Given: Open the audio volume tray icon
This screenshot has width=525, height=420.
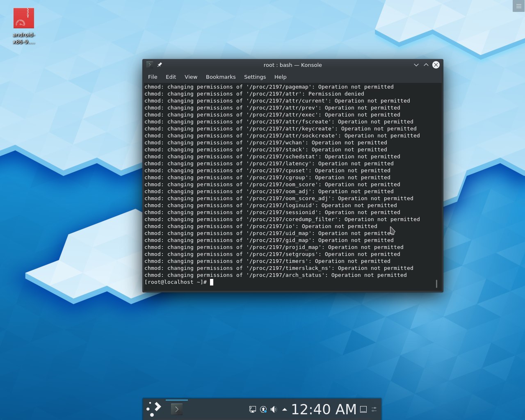Looking at the screenshot, I should coord(274,409).
